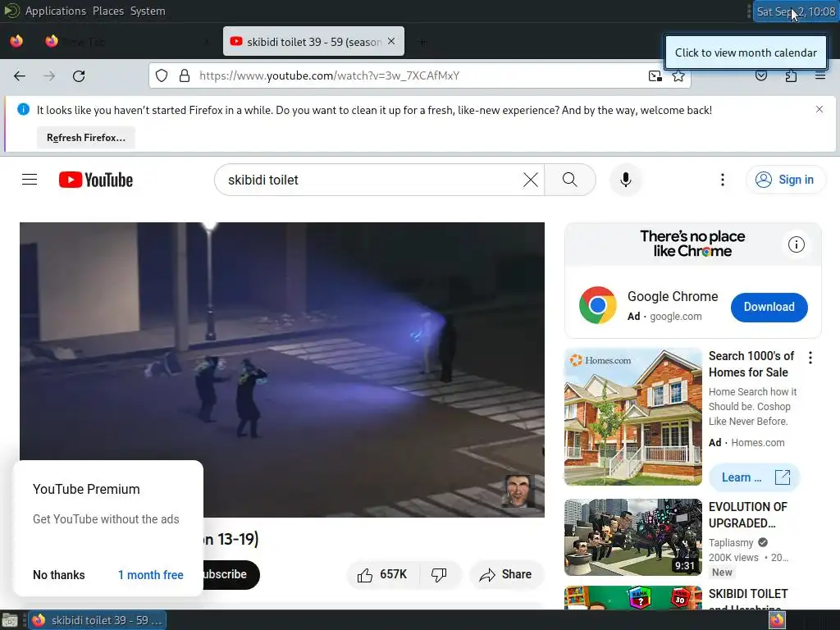Click the URL address bar
Image resolution: width=840 pixels, height=630 pixels.
click(x=419, y=75)
